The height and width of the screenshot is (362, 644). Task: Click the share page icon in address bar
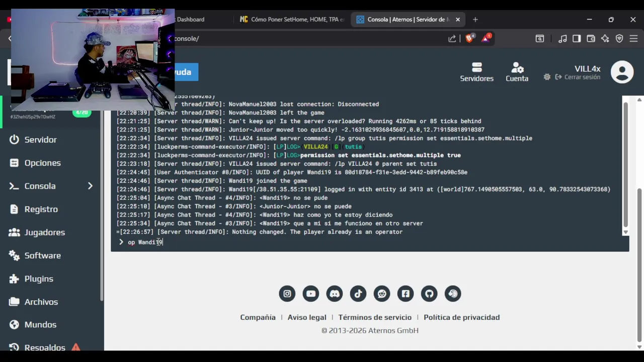(x=452, y=38)
